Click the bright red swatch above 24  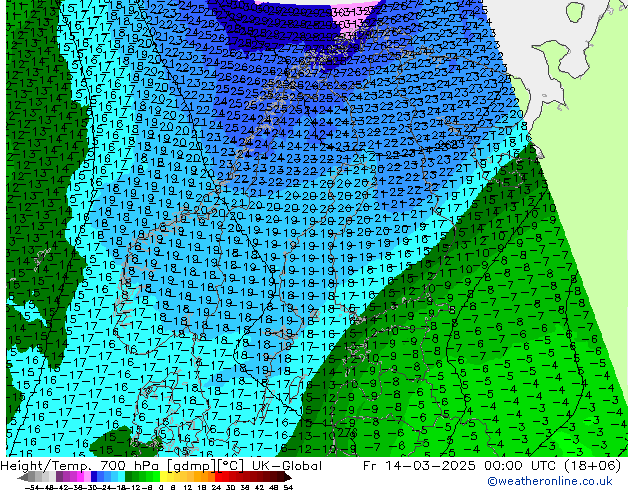click(218, 476)
